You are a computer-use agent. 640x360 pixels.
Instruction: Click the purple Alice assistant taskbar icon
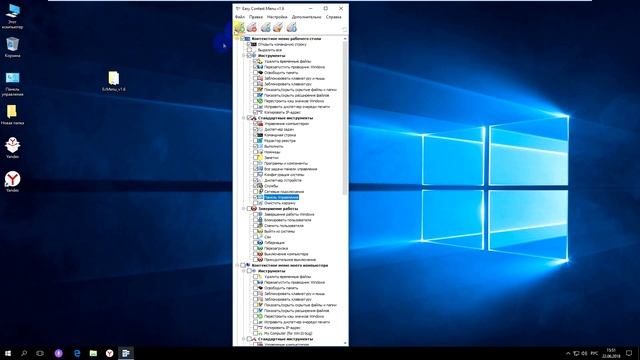(x=58, y=353)
